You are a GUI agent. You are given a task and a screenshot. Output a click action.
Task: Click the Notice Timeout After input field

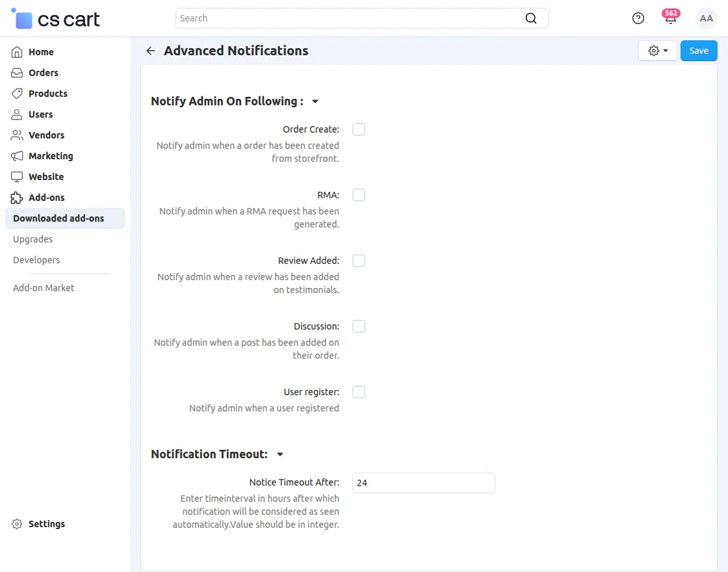423,483
